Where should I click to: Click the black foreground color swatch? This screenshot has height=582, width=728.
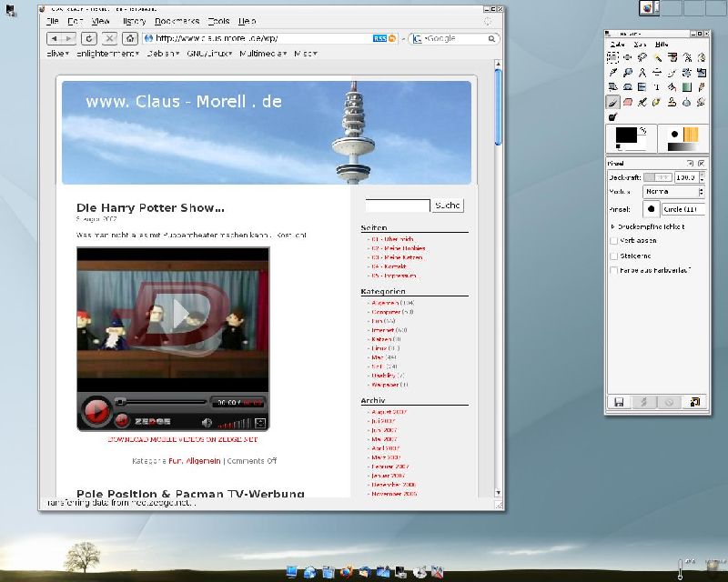tap(626, 135)
